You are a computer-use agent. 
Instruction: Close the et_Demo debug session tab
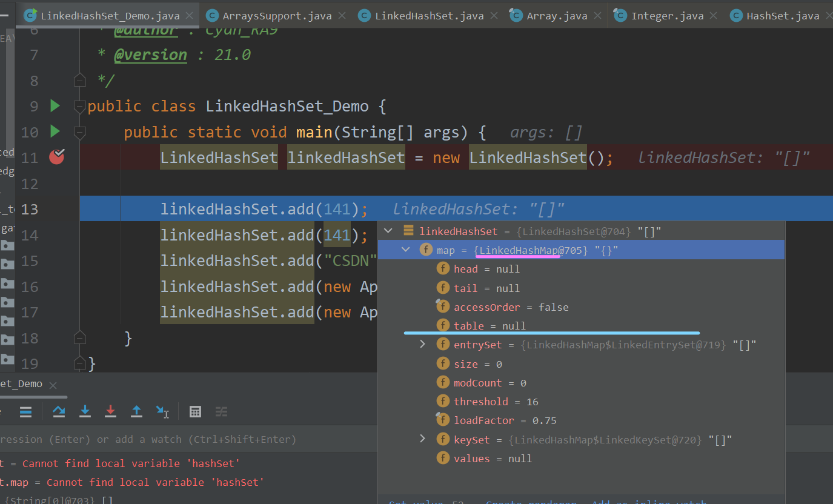click(x=53, y=385)
